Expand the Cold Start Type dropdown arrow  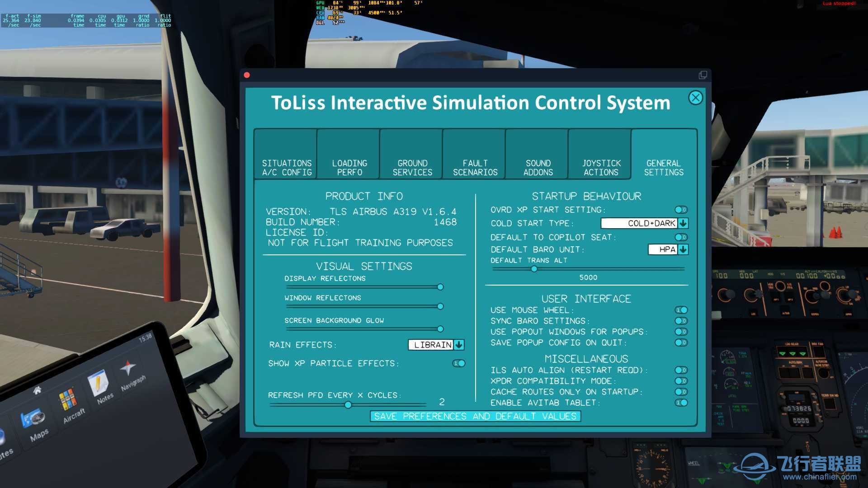pyautogui.click(x=683, y=223)
